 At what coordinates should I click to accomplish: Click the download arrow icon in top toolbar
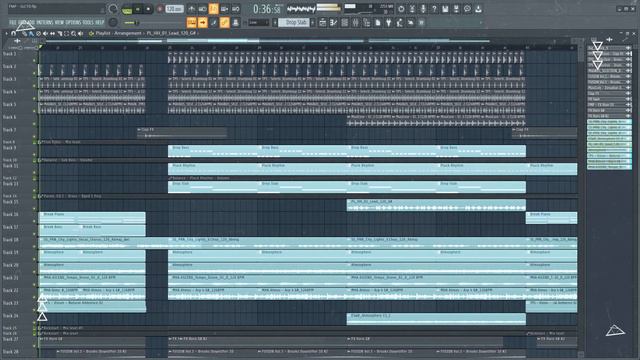478,9
